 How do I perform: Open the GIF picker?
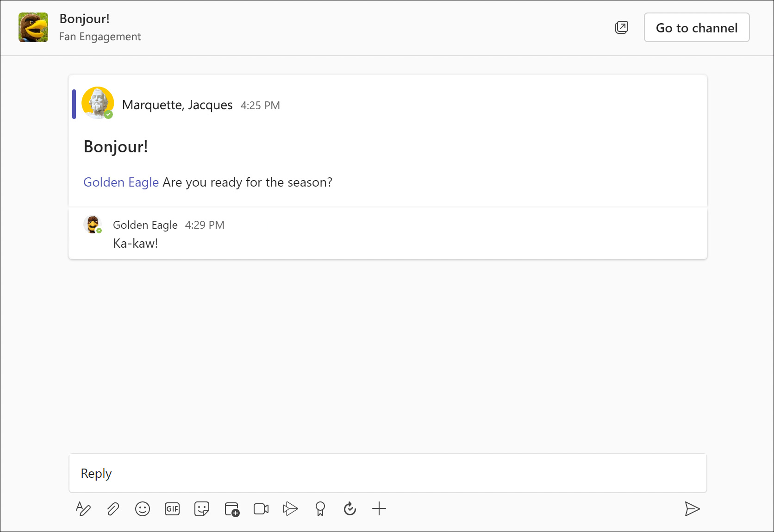(172, 509)
